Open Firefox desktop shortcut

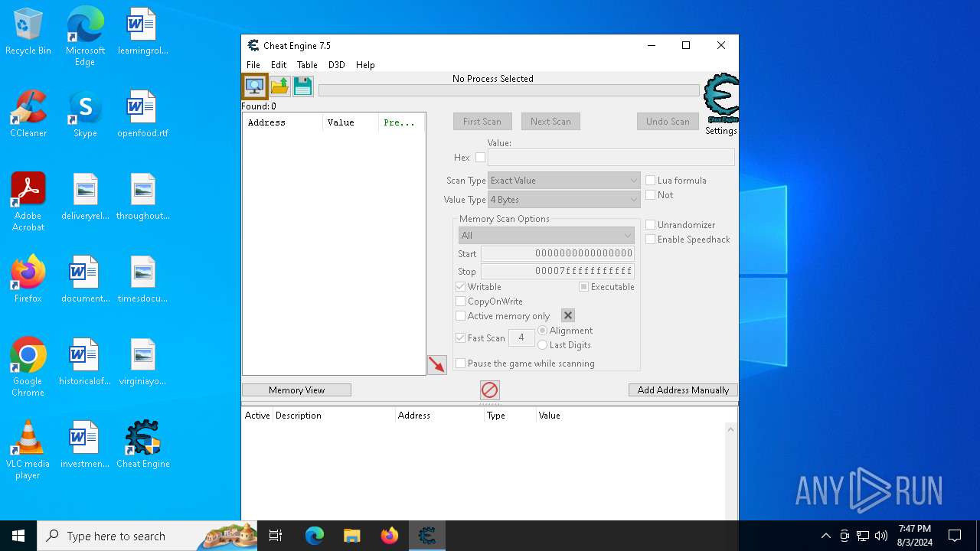click(x=28, y=279)
